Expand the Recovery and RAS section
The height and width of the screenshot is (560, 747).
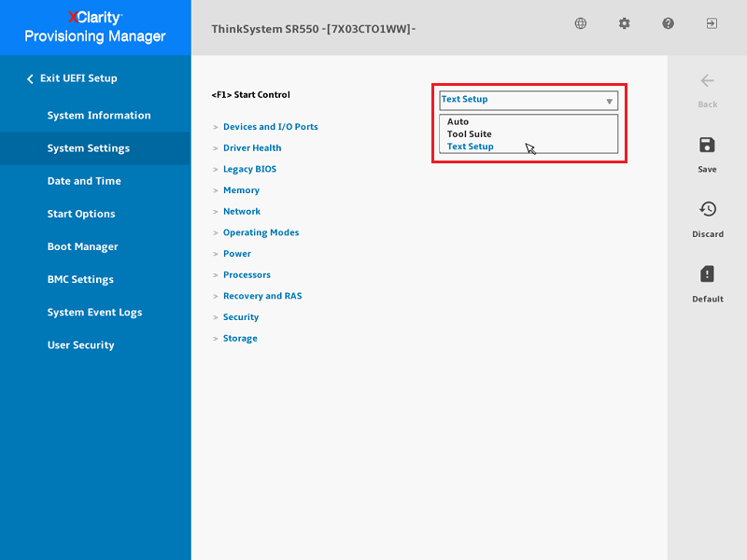coord(262,296)
